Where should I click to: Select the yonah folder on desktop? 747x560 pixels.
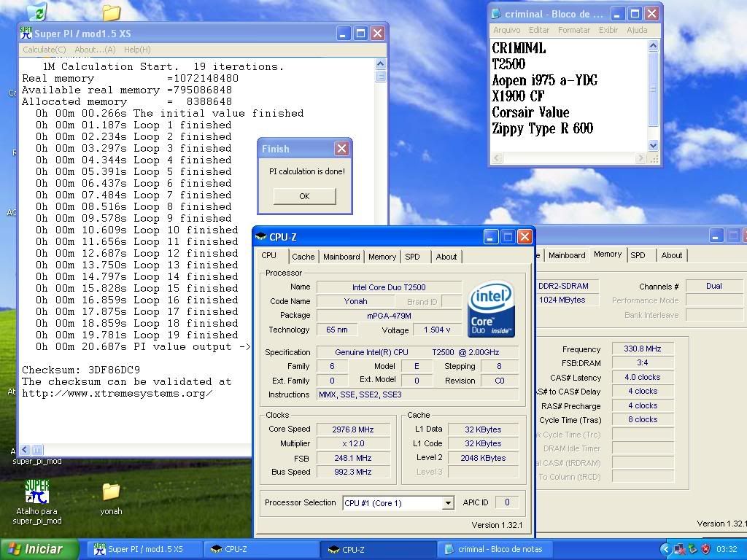111,499
